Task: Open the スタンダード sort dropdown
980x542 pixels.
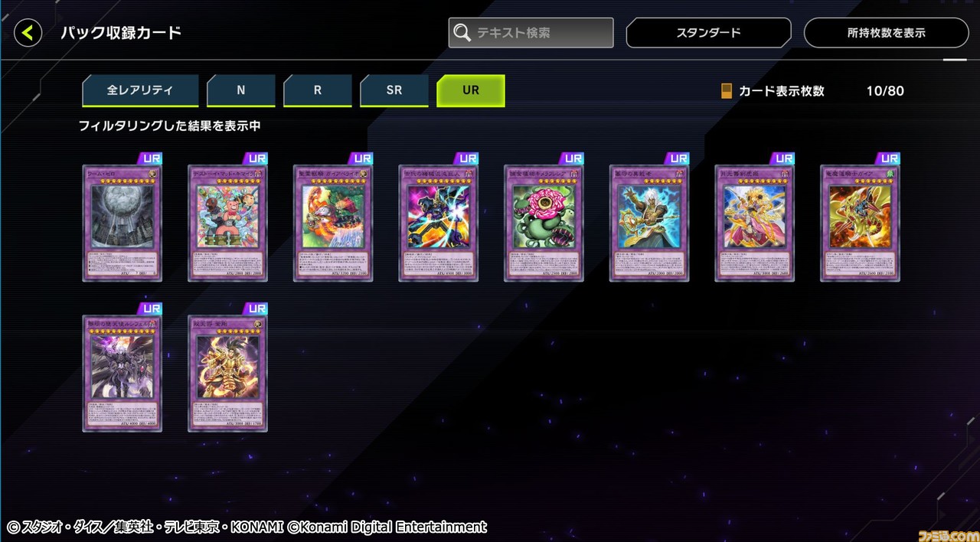Action: [708, 33]
